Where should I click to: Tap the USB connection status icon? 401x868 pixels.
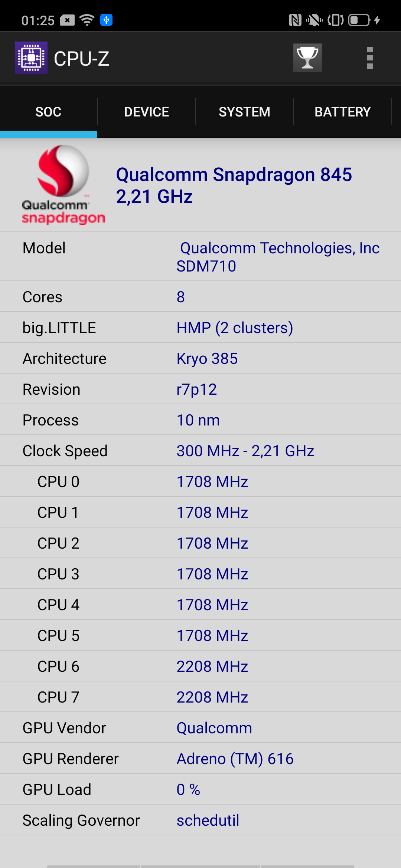(107, 20)
